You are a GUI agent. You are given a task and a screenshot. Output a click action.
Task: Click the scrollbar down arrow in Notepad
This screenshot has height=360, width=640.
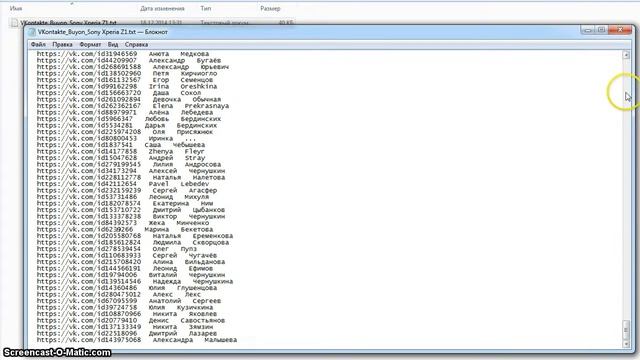click(626, 344)
